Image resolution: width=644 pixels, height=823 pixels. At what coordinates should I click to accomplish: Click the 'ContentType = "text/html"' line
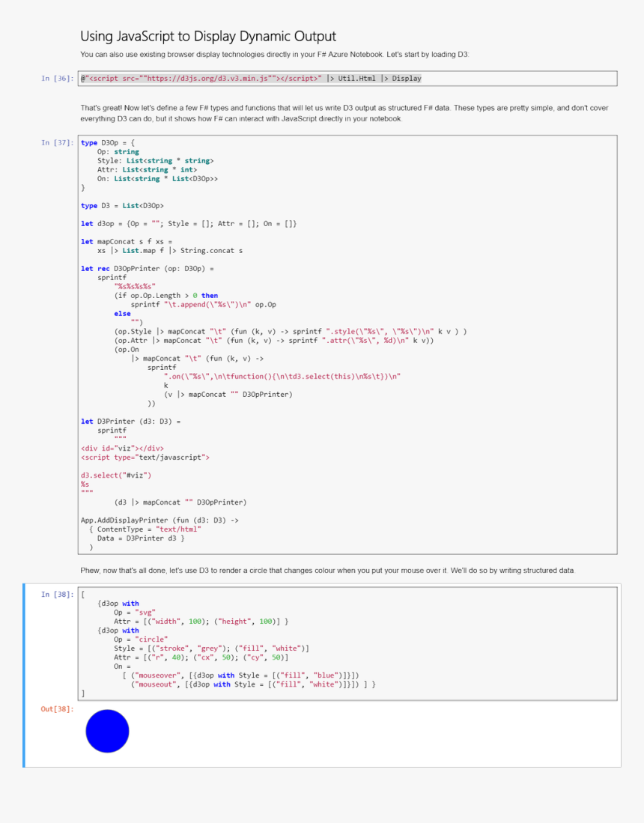tap(145, 529)
